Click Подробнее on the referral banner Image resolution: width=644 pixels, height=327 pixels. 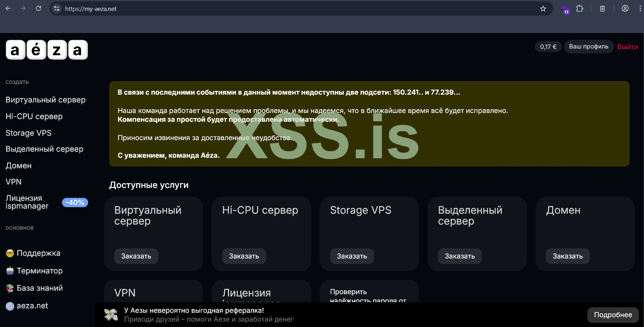point(613,315)
